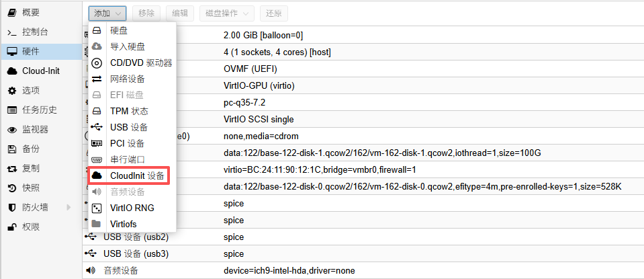The image size is (644, 279).
Task: Switch to the 控制台 sidebar tab
Action: [35, 32]
